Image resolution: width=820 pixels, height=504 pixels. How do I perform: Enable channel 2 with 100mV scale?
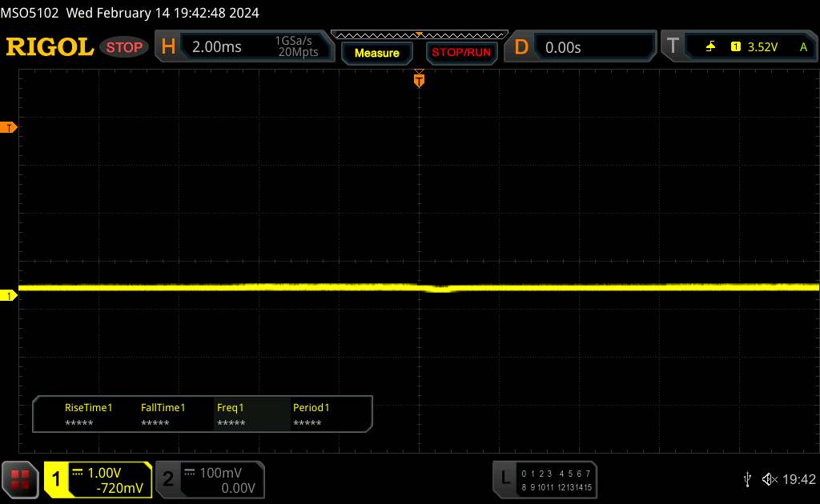(208, 479)
